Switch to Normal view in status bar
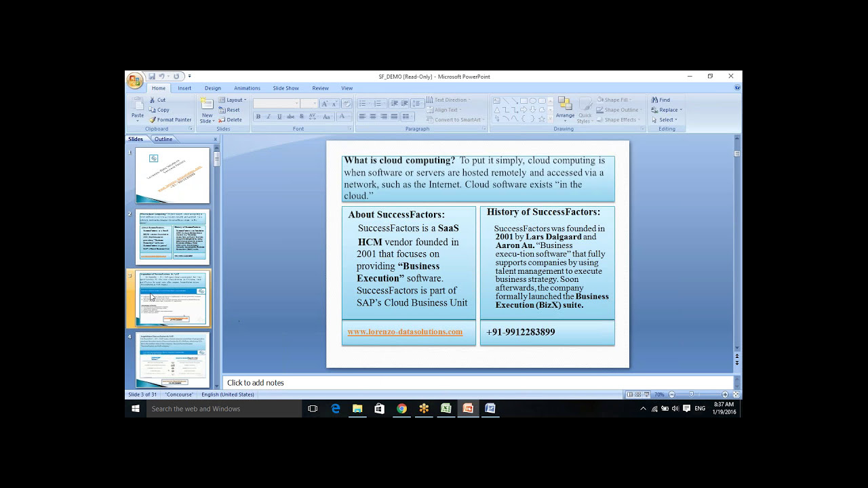 coord(630,394)
